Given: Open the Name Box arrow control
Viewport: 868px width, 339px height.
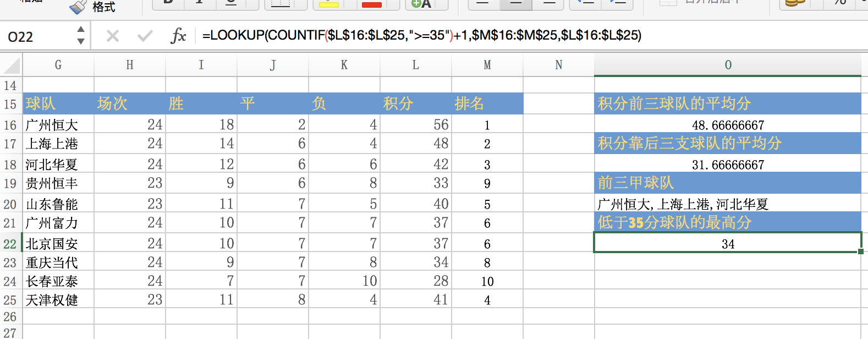Looking at the screenshot, I should pos(81,36).
